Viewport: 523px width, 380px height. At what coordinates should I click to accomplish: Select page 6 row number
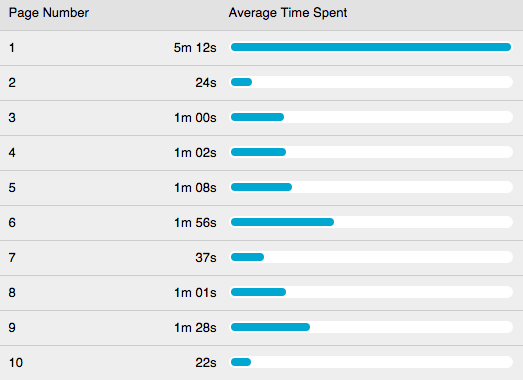pos(12,223)
